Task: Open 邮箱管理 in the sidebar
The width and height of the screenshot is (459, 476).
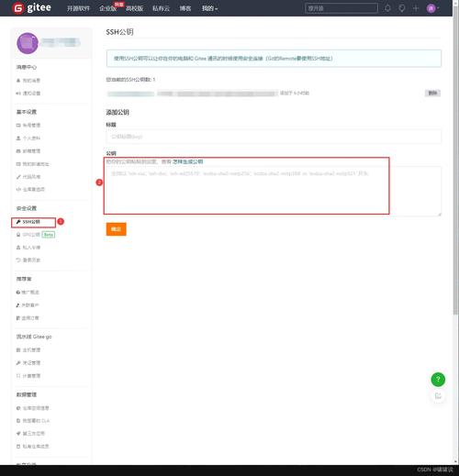Action: coord(31,151)
